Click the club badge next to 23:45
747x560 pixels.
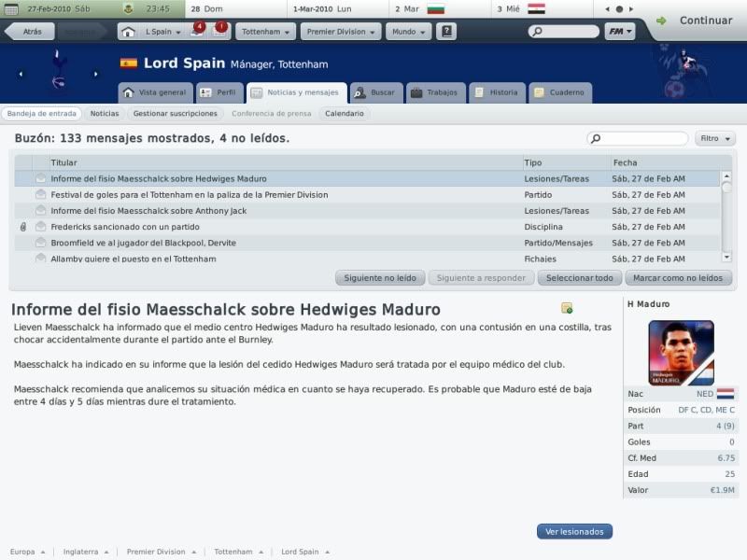tap(128, 8)
